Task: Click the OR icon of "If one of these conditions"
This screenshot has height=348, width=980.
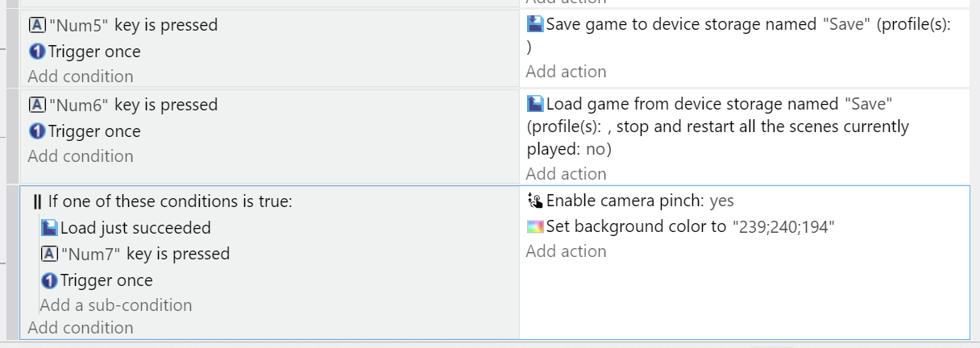Action: [x=37, y=201]
